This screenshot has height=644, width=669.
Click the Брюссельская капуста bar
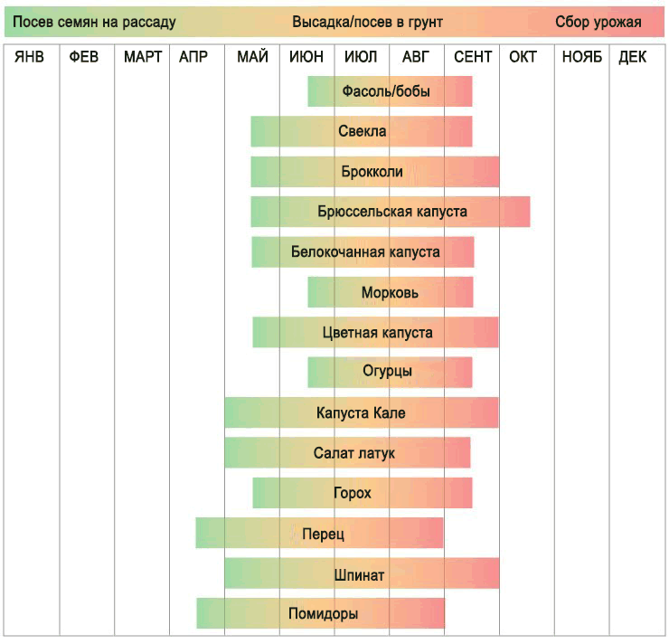pyautogui.click(x=391, y=212)
